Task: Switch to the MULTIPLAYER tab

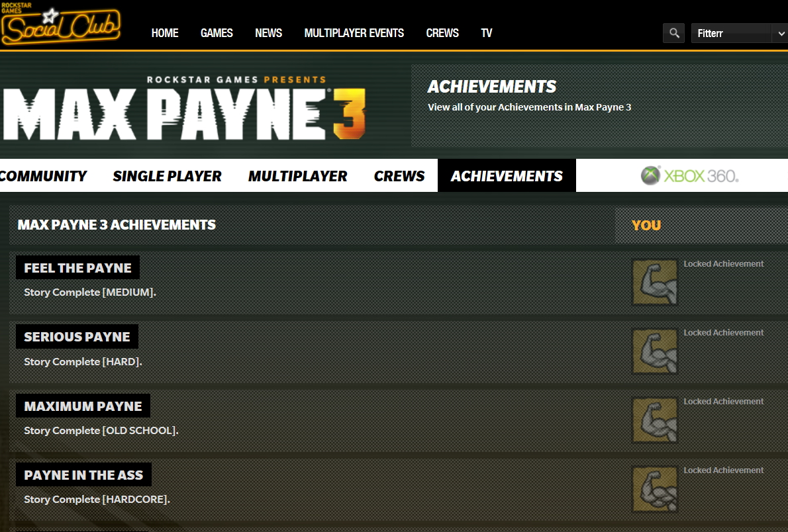Action: [x=297, y=176]
